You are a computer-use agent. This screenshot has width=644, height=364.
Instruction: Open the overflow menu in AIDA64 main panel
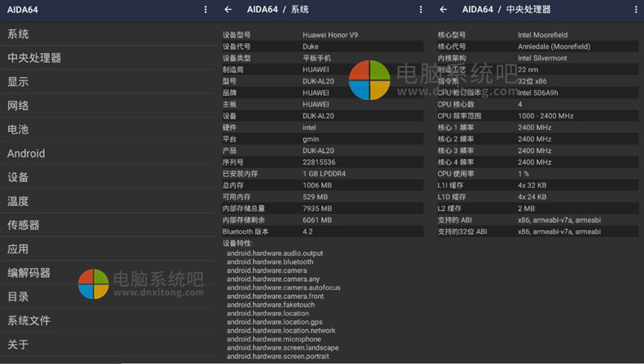tap(206, 10)
